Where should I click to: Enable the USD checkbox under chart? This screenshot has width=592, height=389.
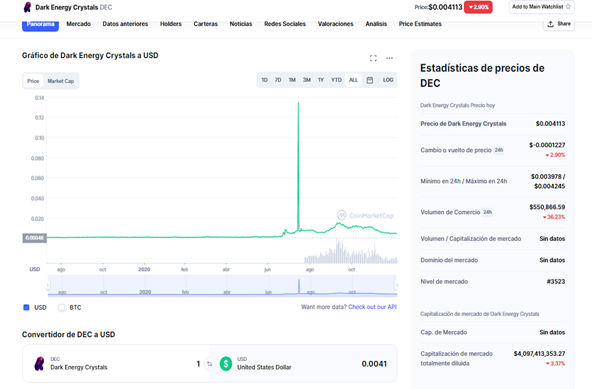coord(26,307)
